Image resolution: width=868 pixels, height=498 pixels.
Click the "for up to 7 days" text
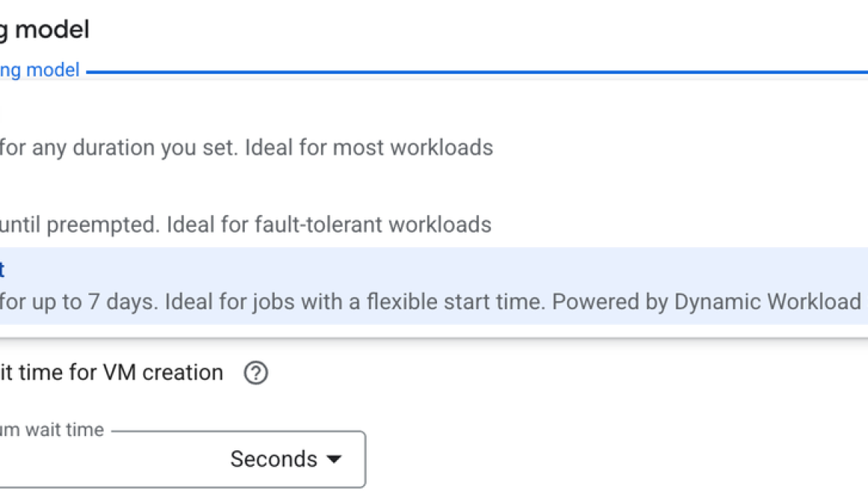(77, 302)
